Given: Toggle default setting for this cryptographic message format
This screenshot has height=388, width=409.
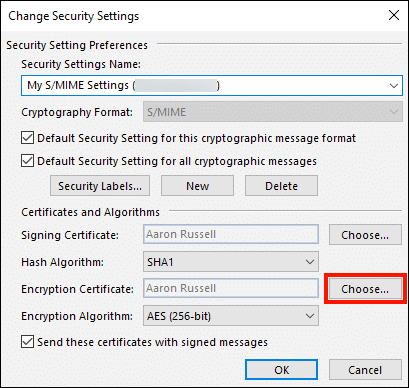Looking at the screenshot, I should (x=27, y=138).
